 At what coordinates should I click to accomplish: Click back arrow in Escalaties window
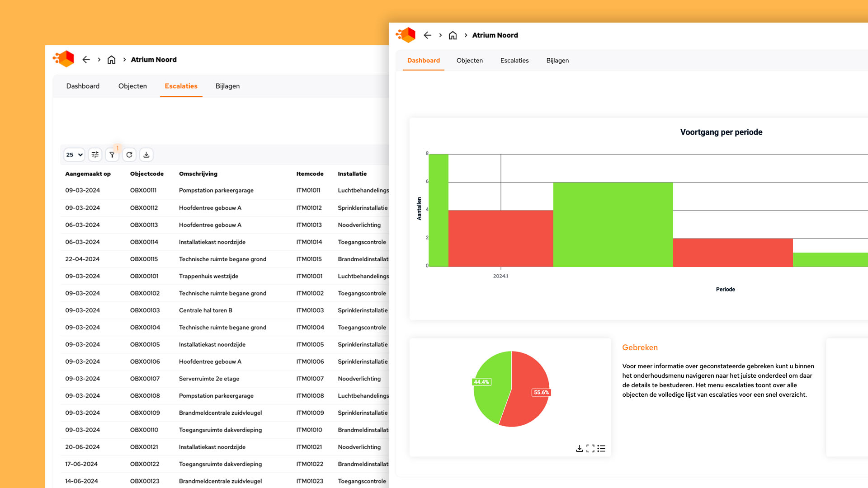(x=86, y=60)
